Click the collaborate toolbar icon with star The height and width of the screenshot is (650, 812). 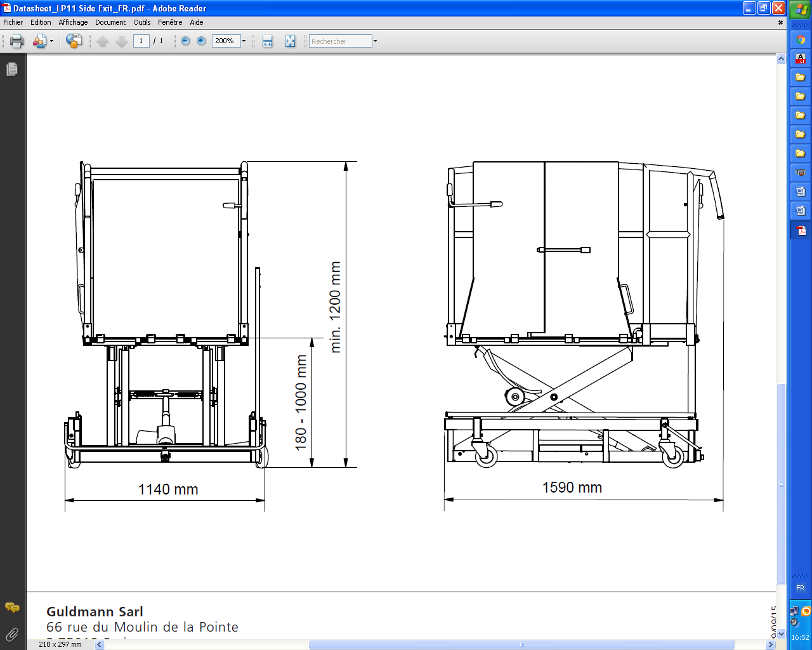point(74,41)
